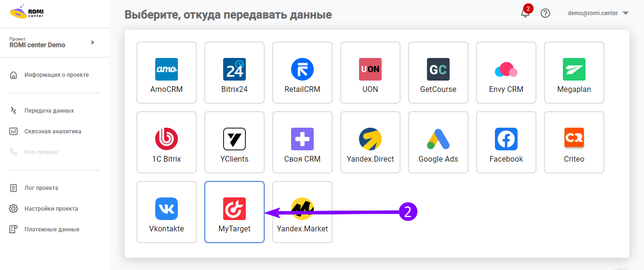Open Информация о проекте menu item
The width and height of the screenshot is (644, 270).
[x=50, y=75]
